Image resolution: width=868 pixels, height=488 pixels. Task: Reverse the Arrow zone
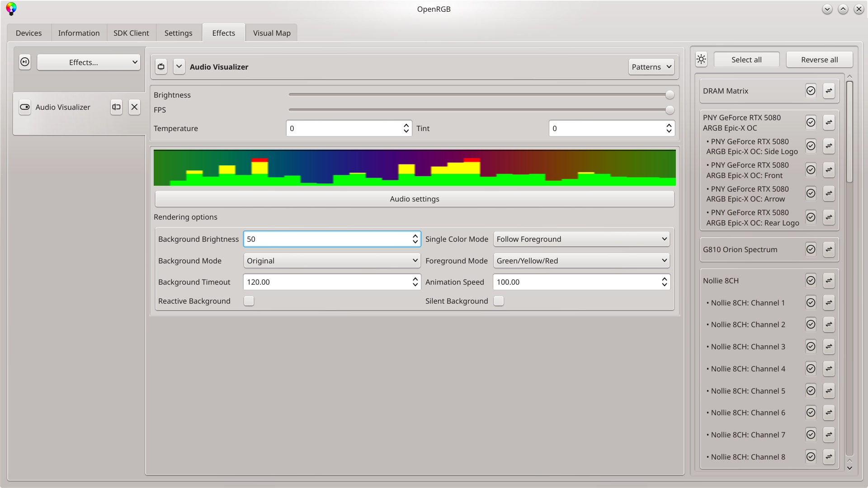pyautogui.click(x=829, y=193)
